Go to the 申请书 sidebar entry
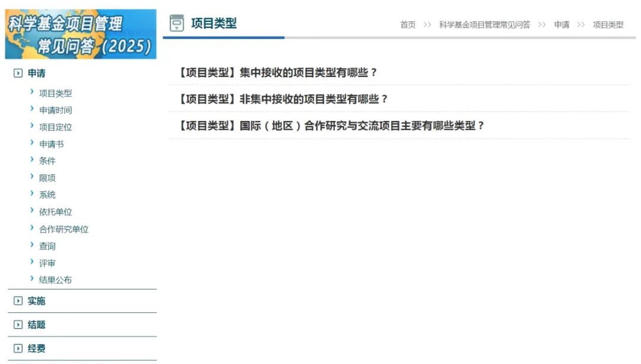The height and width of the screenshot is (364, 641). tap(51, 144)
